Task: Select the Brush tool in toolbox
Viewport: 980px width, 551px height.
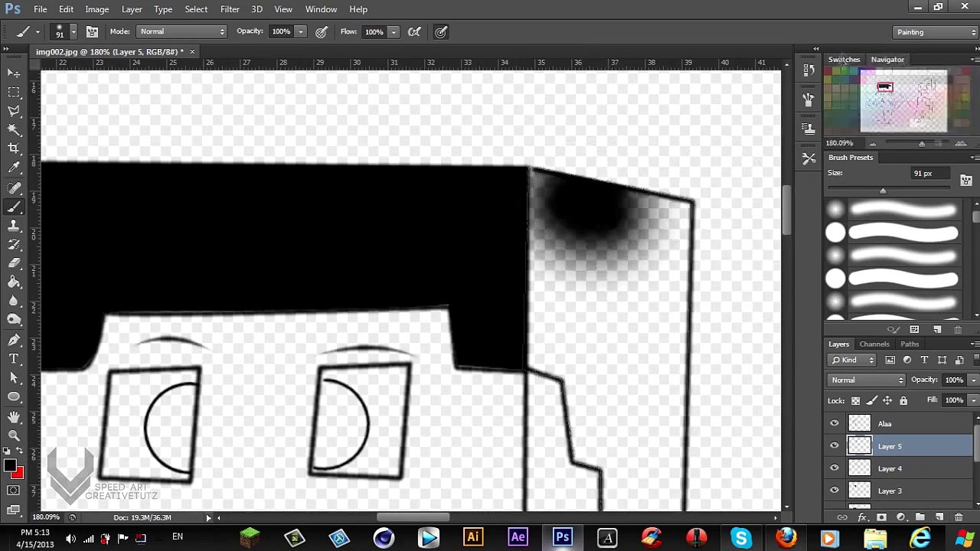Action: (x=14, y=207)
